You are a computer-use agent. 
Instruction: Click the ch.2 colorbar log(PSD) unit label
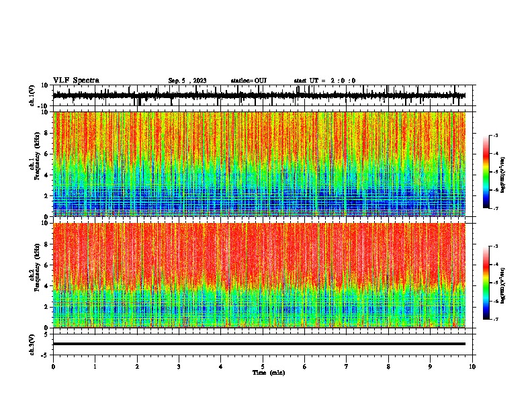(502, 285)
